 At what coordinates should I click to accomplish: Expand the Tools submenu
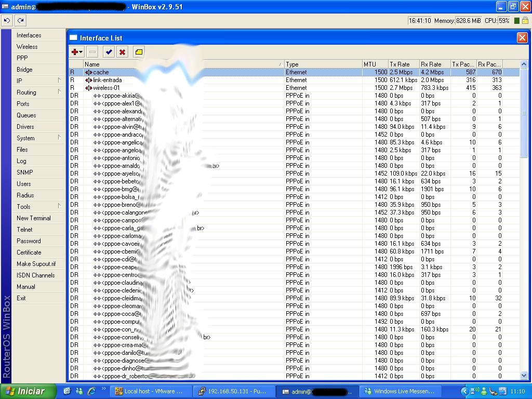click(x=38, y=207)
